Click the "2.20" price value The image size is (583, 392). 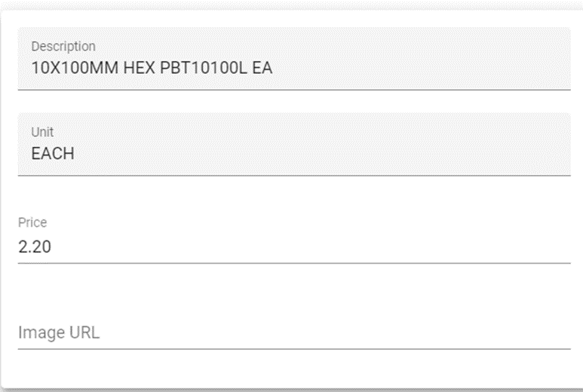[x=35, y=247]
